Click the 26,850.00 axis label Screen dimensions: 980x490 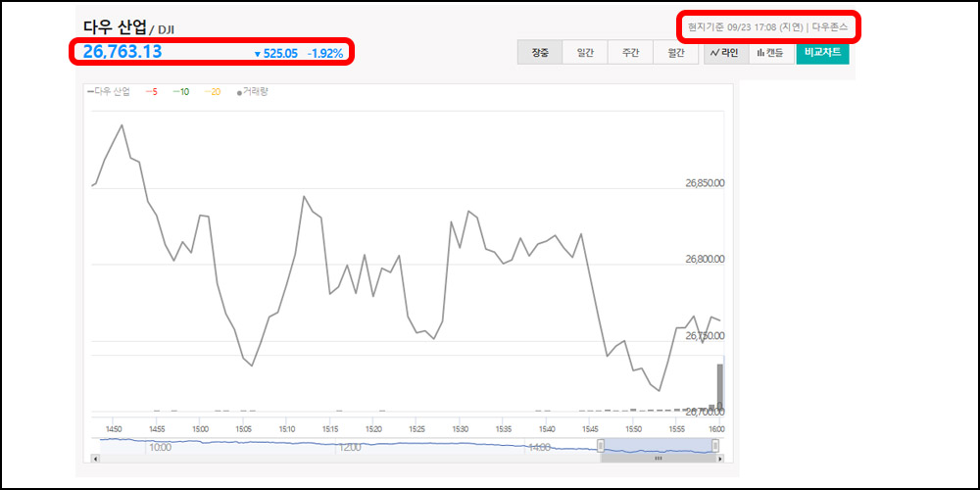tap(705, 183)
